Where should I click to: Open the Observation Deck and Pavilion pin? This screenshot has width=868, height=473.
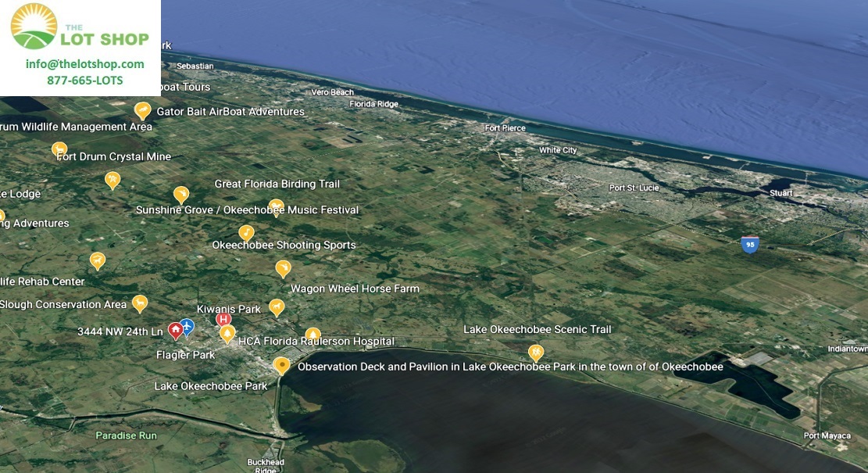pyautogui.click(x=282, y=365)
